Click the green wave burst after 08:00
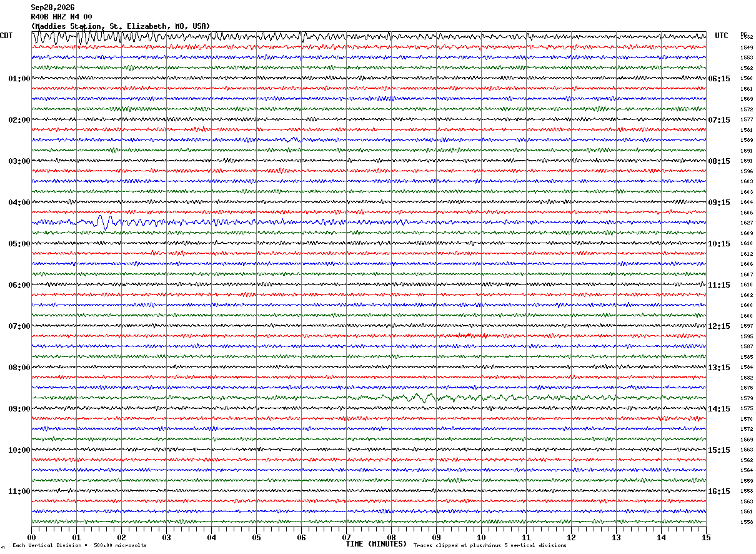Image resolution: width=756 pixels, height=554 pixels. [420, 397]
